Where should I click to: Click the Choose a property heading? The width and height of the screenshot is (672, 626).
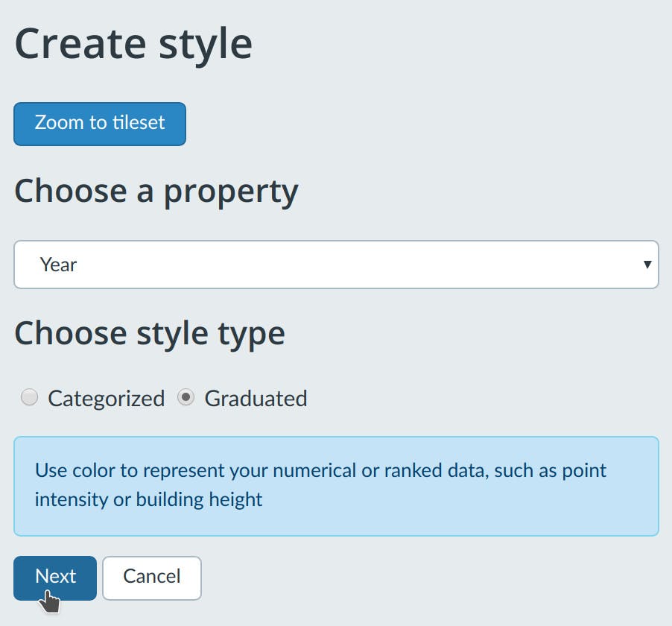(x=156, y=192)
